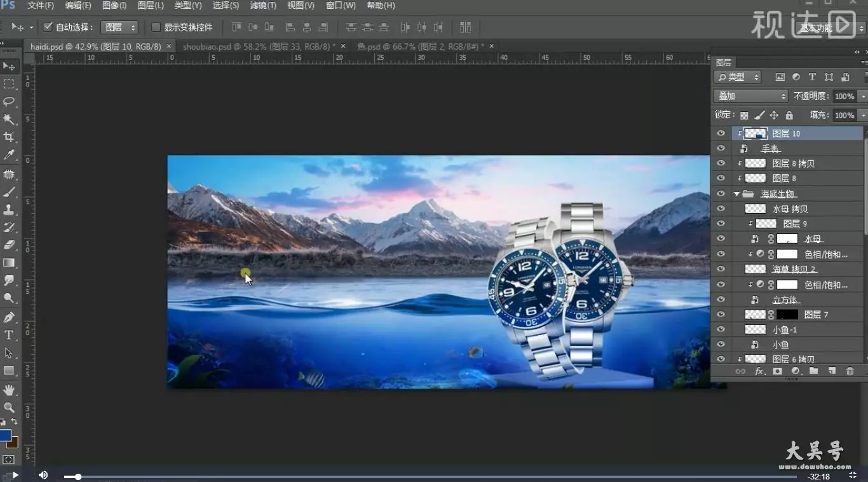Select the Magic Wand tool
Viewport: 868px width, 482px height.
[9, 120]
